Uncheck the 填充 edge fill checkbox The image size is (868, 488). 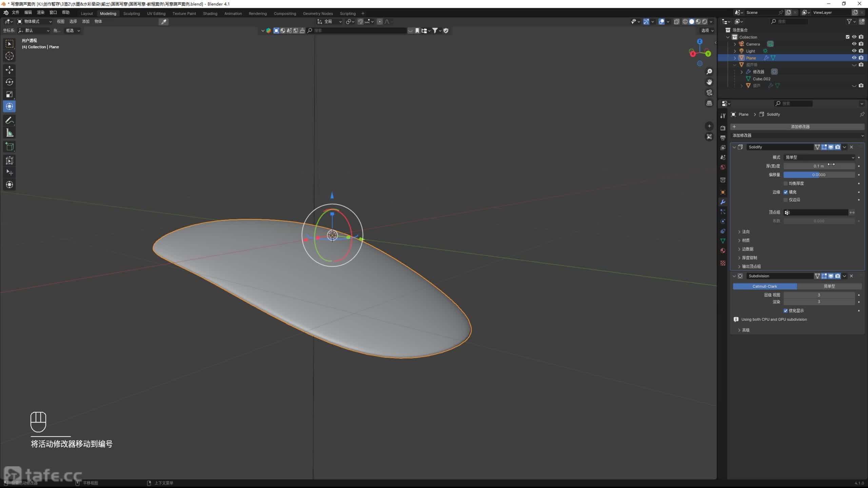coord(786,192)
